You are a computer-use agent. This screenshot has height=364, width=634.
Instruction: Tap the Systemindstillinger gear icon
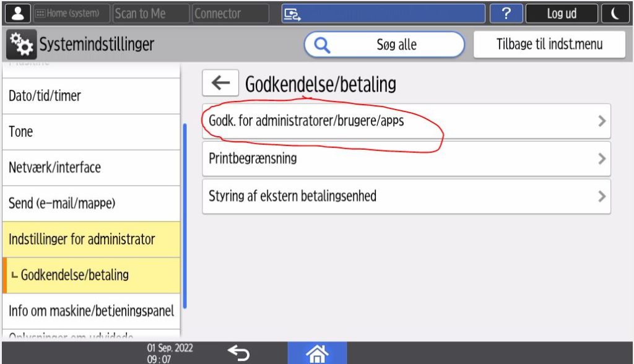pos(22,44)
